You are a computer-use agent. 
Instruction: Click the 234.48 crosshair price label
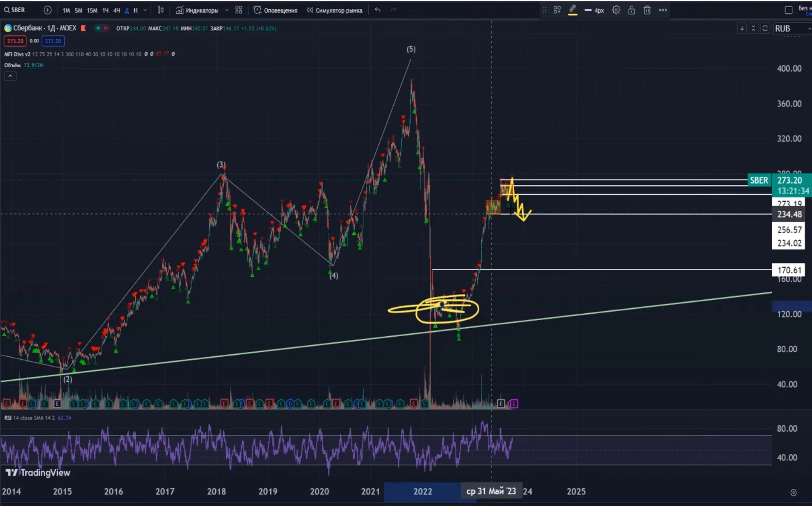click(x=789, y=214)
